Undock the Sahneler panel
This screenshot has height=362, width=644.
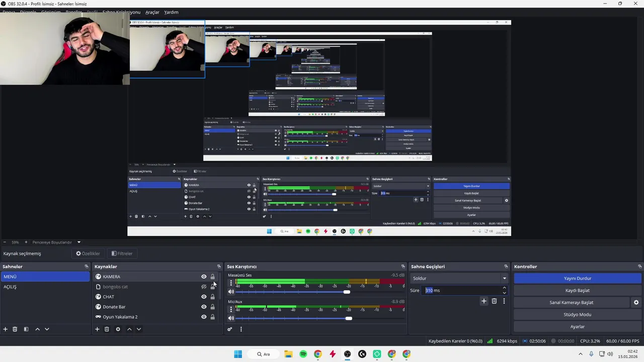[x=87, y=266]
